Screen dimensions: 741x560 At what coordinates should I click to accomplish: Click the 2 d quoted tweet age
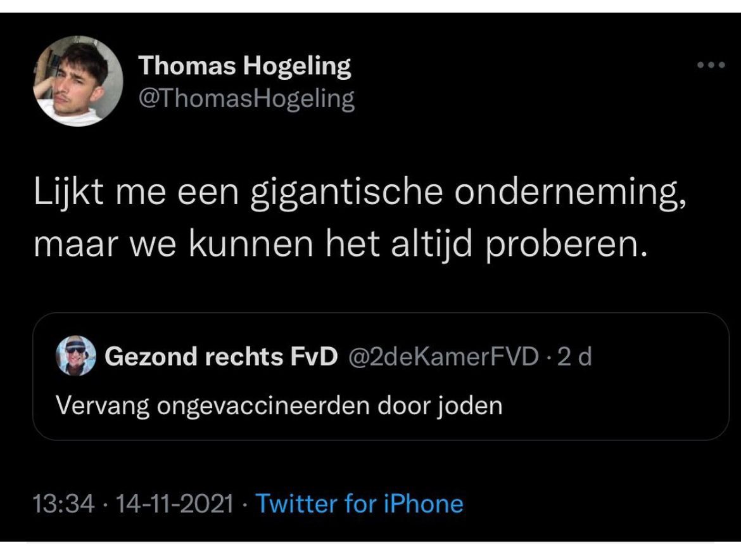pos(574,356)
